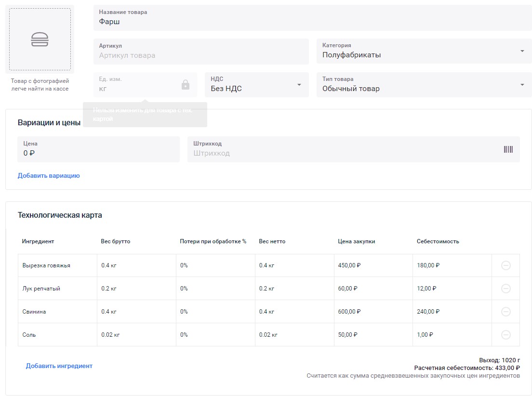Click the barcode scan icon

[508, 149]
